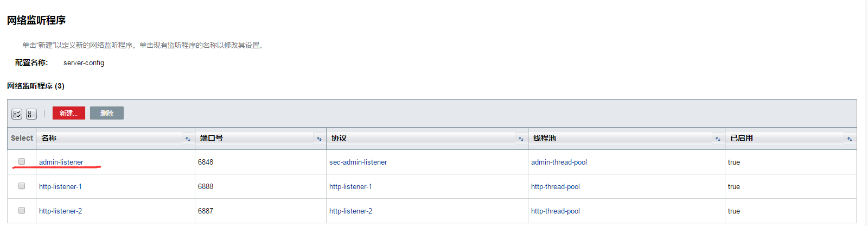Click the 端口号 column header
868x226 pixels.
pos(212,138)
